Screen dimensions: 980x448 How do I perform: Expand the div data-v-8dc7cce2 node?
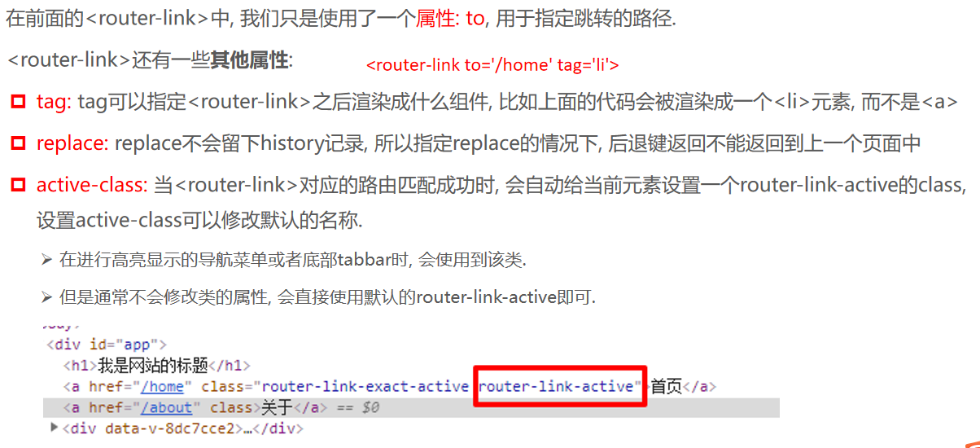[55, 428]
